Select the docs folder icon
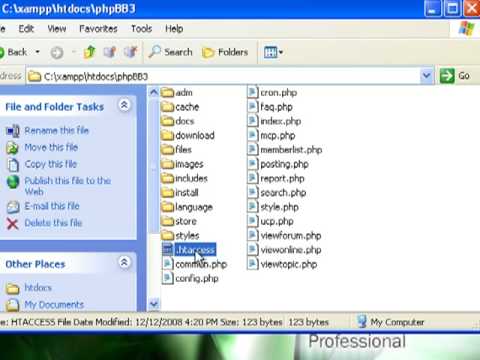This screenshot has height=360, width=480. pos(168,121)
